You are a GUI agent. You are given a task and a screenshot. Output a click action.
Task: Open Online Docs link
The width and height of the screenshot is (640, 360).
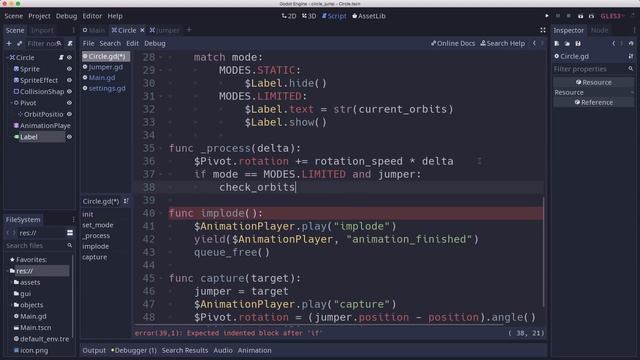pyautogui.click(x=453, y=43)
